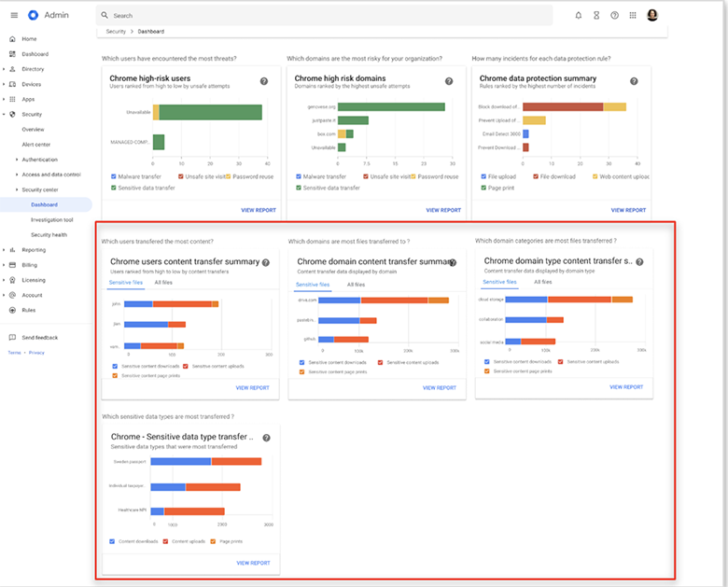Screen dimensions: 728x587
Task: Click the Devices icon in sidebar
Action: coord(12,84)
